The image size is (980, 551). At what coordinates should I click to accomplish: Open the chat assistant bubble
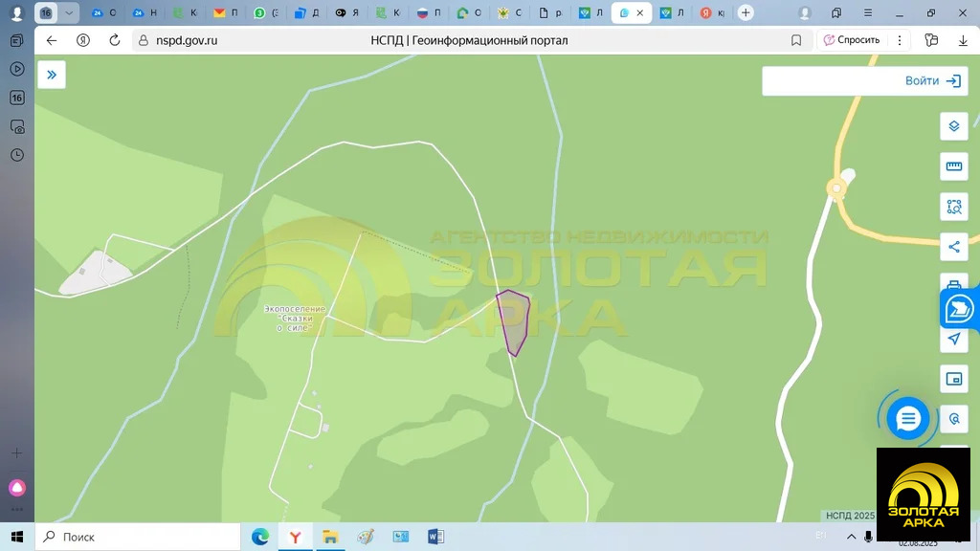tap(907, 419)
